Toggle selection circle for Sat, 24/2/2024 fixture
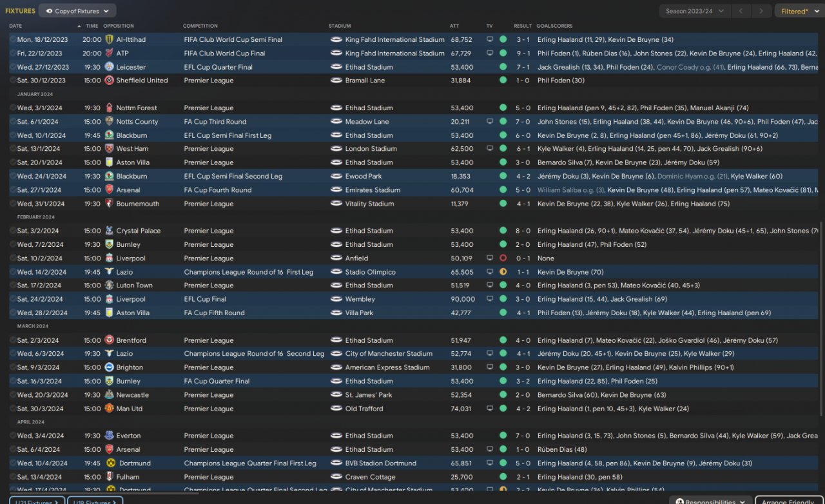Viewport: 825px width, 504px height. pos(13,299)
